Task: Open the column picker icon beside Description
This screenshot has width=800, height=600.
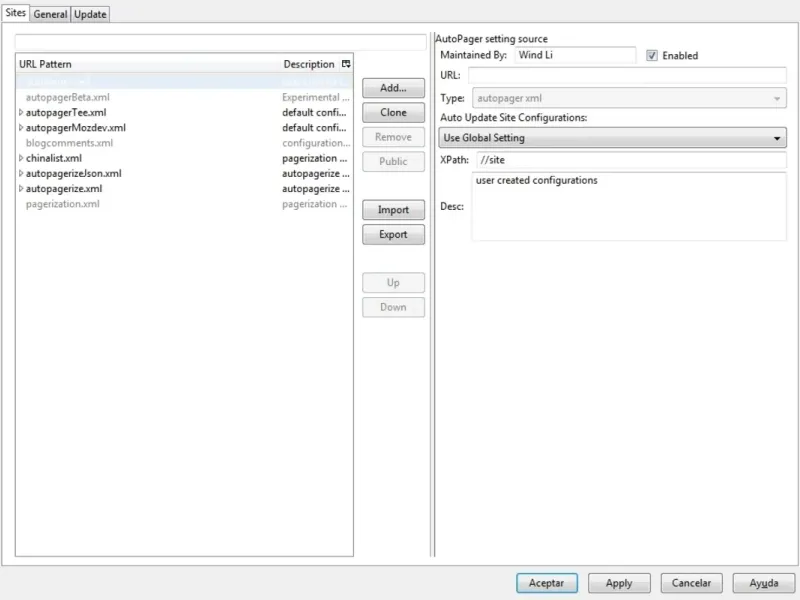Action: [346, 64]
